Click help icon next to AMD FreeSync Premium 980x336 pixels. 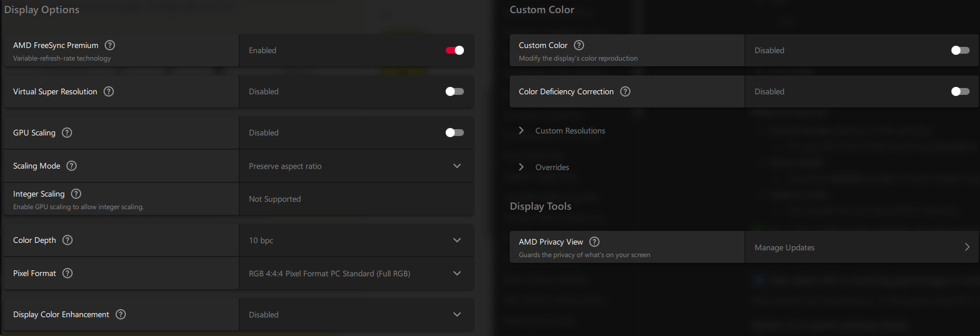point(110,45)
